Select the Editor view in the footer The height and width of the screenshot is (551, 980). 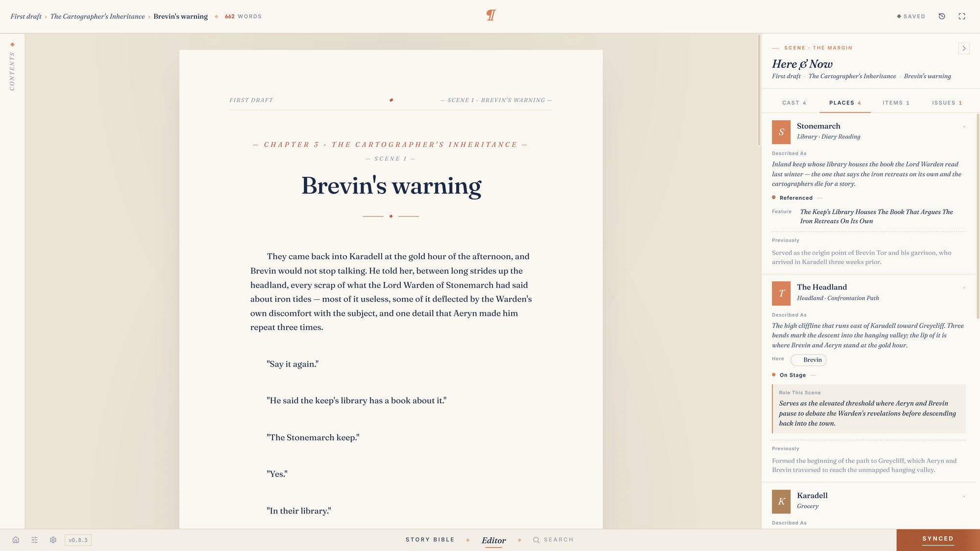493,540
